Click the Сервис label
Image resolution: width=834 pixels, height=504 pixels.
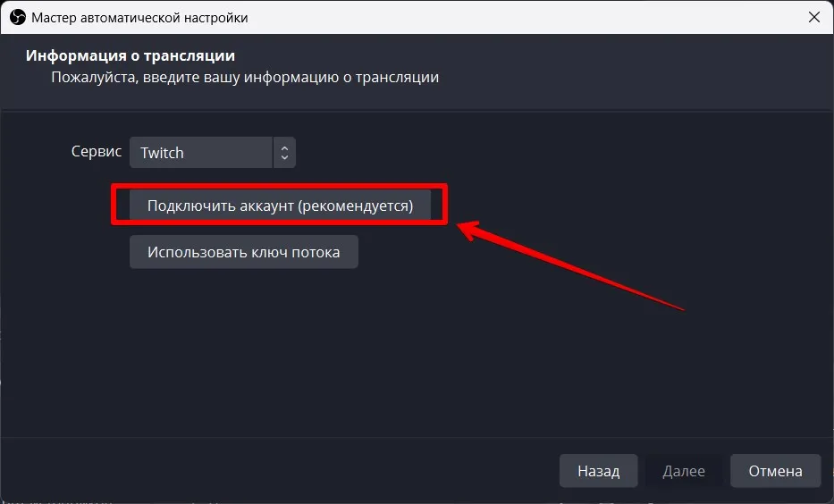click(x=97, y=152)
